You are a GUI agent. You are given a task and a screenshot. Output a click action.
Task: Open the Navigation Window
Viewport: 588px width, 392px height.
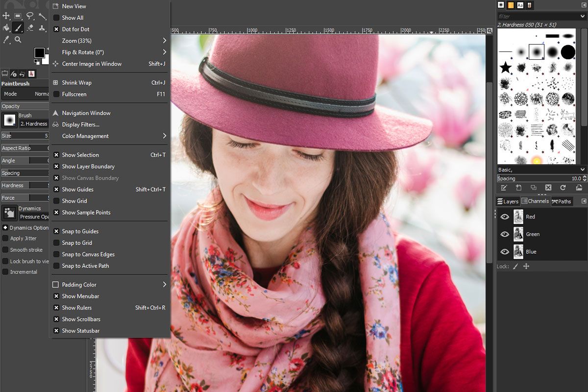(x=110, y=113)
